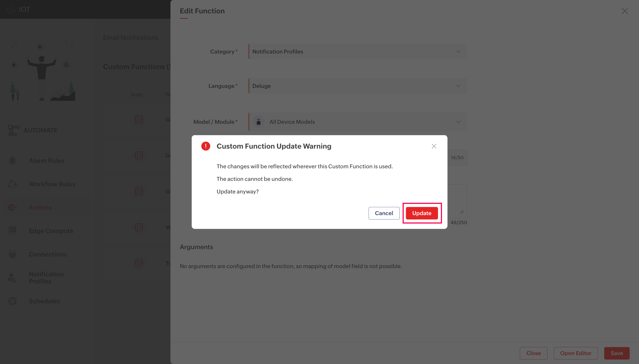Open the Model / Module dropdown
639x364 pixels.
(x=357, y=122)
